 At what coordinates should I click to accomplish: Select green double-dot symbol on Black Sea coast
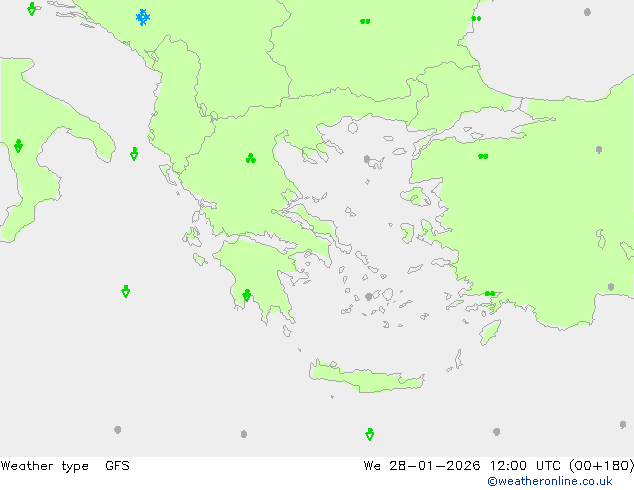coord(476,19)
